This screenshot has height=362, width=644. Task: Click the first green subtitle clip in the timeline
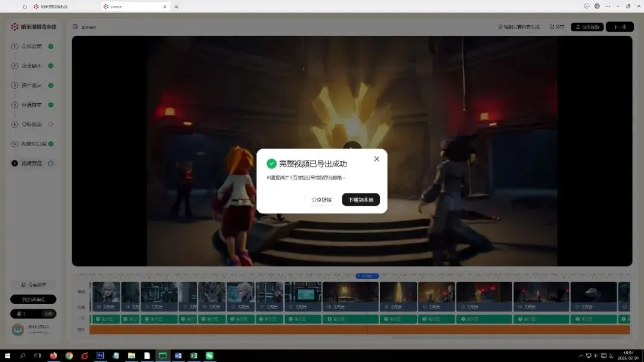(x=106, y=319)
